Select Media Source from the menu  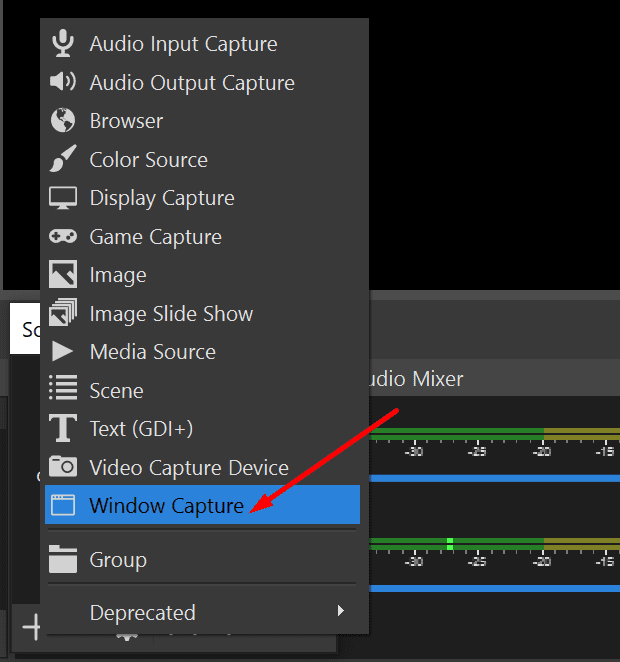point(203,352)
